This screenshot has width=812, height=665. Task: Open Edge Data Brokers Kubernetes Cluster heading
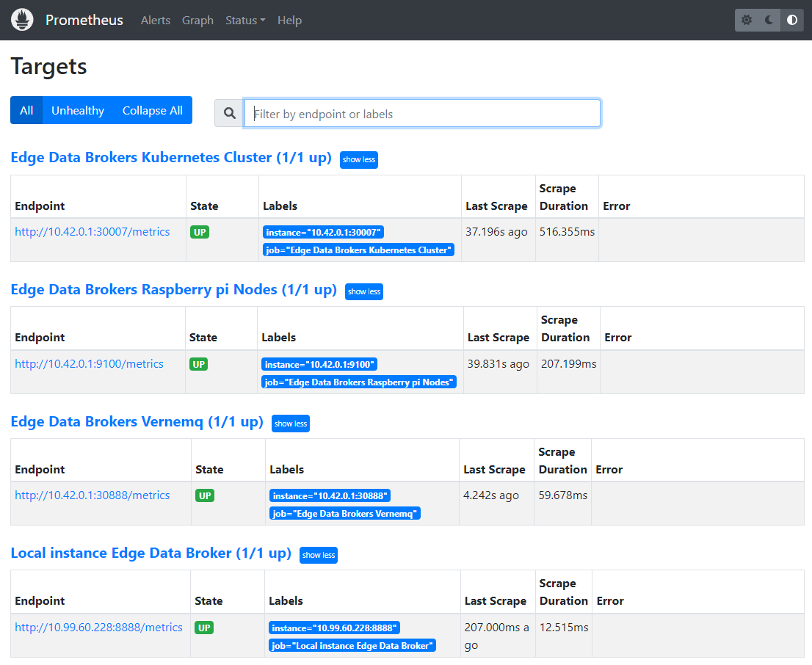click(x=171, y=157)
